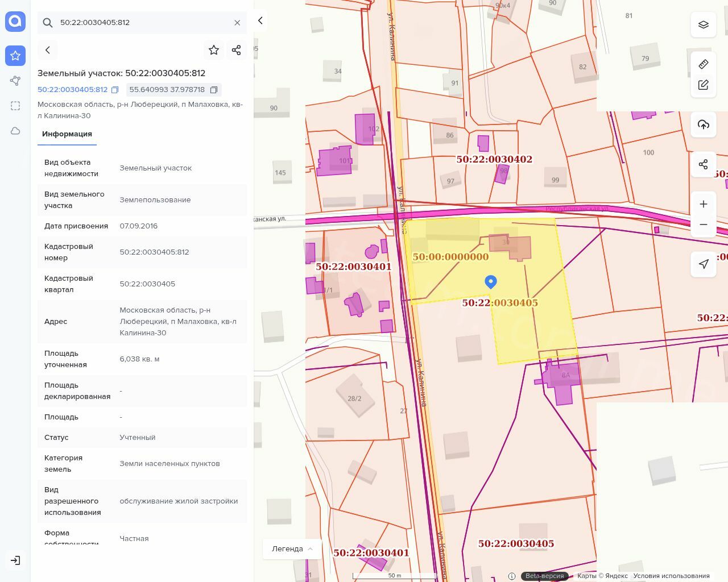Viewport: 728px width, 582px height.
Task: Open cadastral number link 50:22:0030405:812
Action: tap(72, 90)
